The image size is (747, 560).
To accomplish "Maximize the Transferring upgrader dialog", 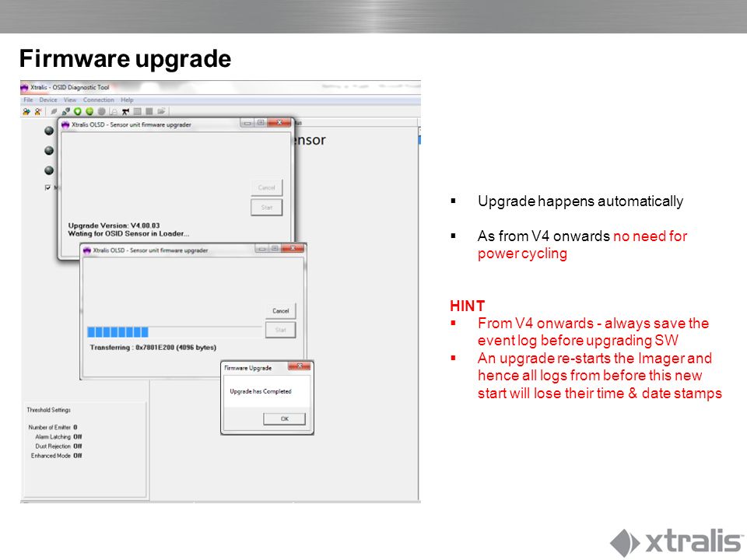I will click(275, 249).
